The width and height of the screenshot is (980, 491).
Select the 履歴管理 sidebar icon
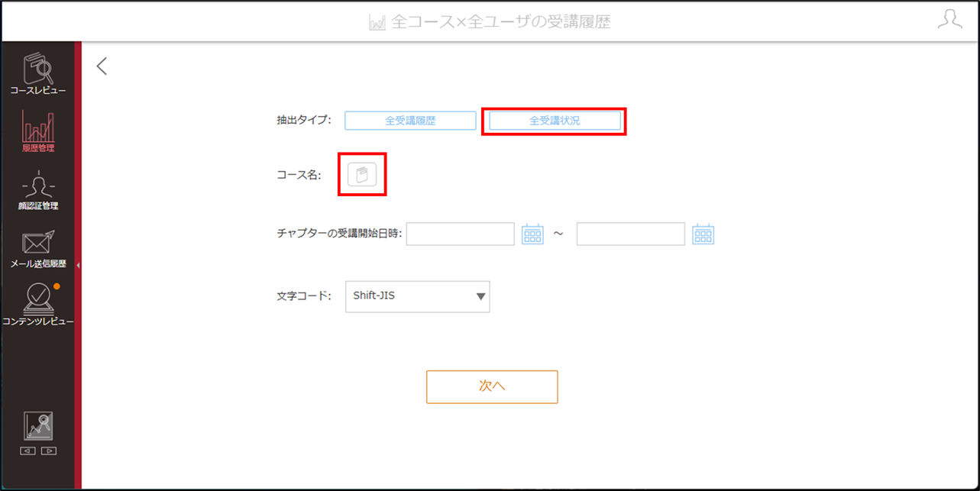[37, 132]
